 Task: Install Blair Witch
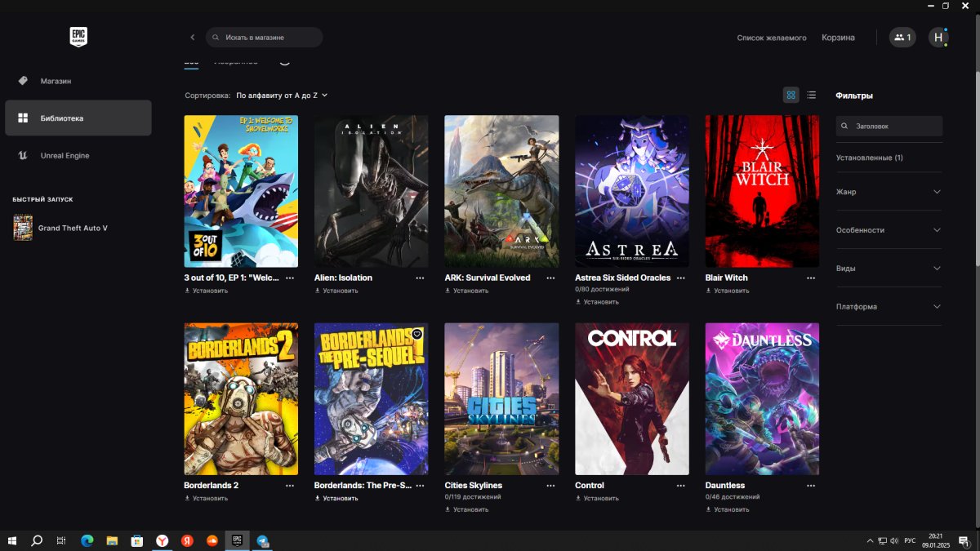click(x=728, y=291)
